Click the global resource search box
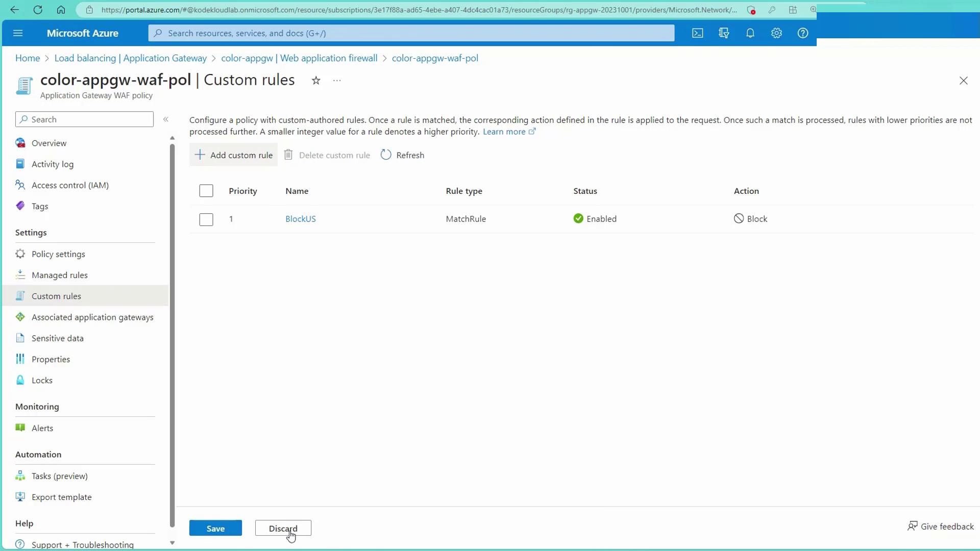This screenshot has height=551, width=980. [411, 33]
